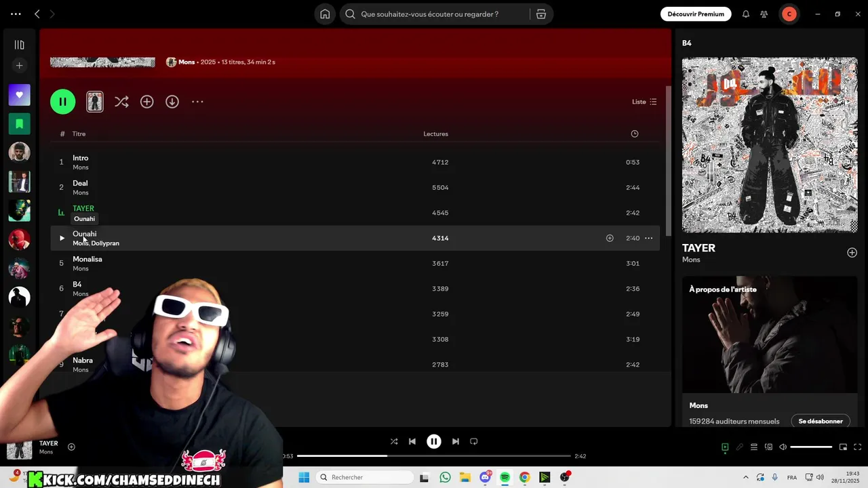
Task: Select track 2 Deal
Action: pyautogui.click(x=355, y=187)
